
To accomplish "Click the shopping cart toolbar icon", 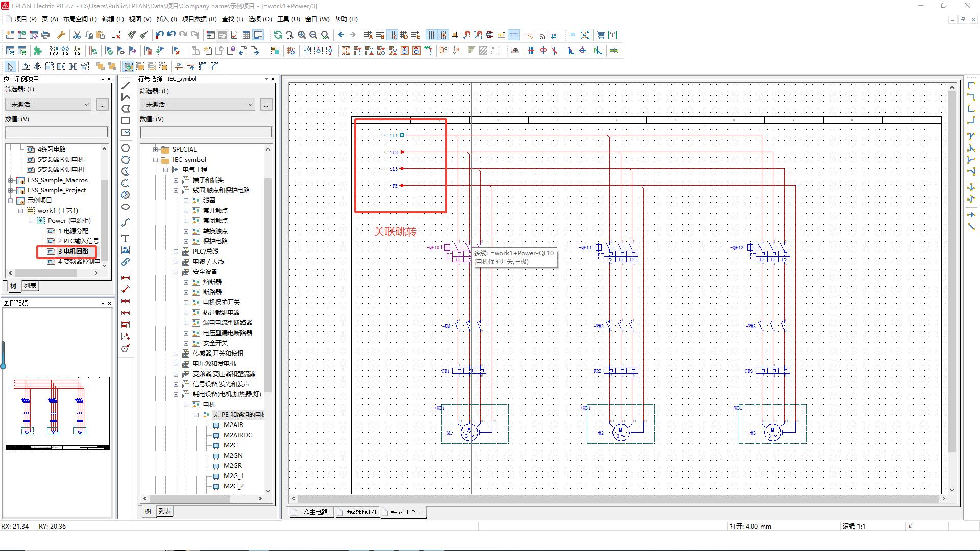I will [x=601, y=35].
